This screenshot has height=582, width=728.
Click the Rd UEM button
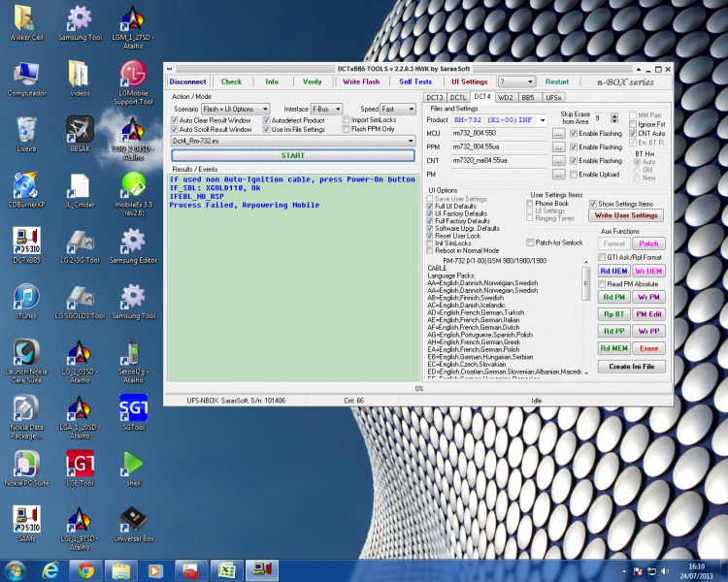(613, 271)
